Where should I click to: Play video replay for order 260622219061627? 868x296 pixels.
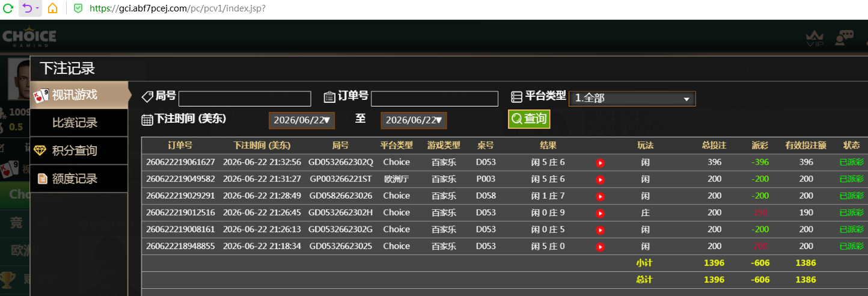[600, 162]
